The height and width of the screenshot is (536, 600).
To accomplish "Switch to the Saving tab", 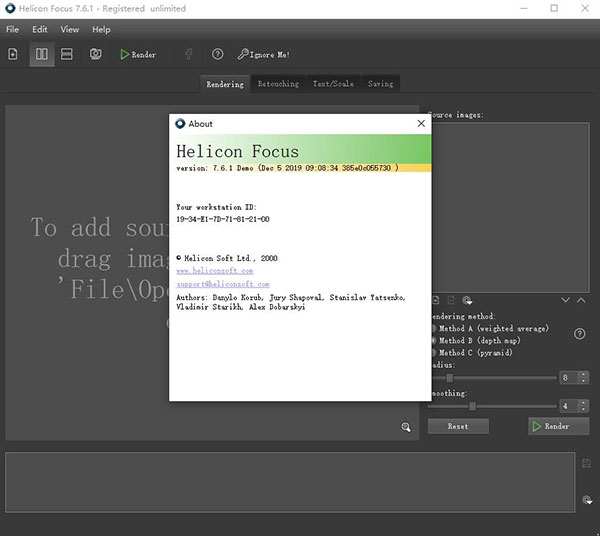I will [x=380, y=84].
